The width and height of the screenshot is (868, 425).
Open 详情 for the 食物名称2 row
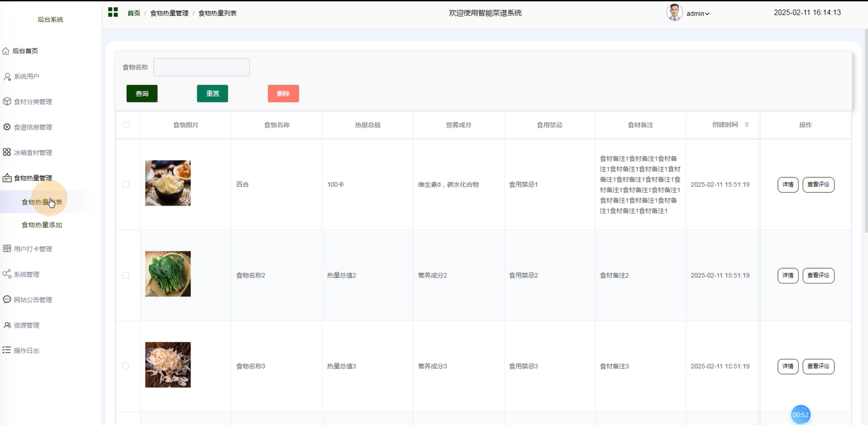[788, 276]
